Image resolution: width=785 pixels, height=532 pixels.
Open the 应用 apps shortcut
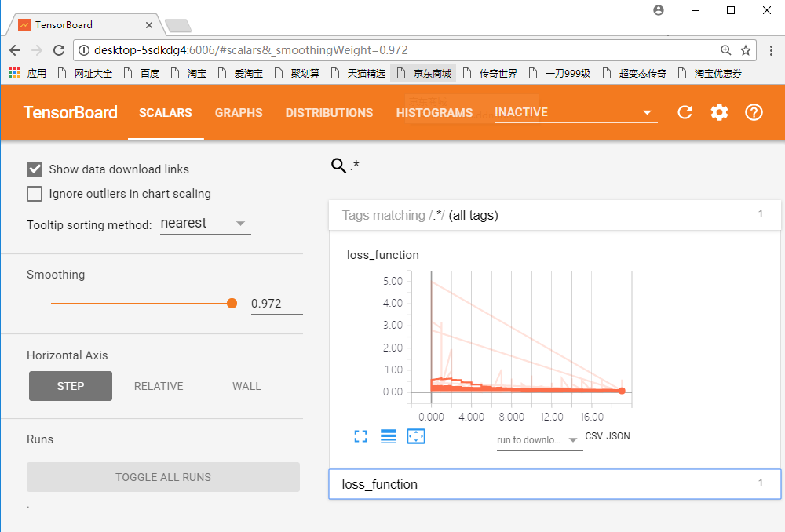[x=27, y=74]
